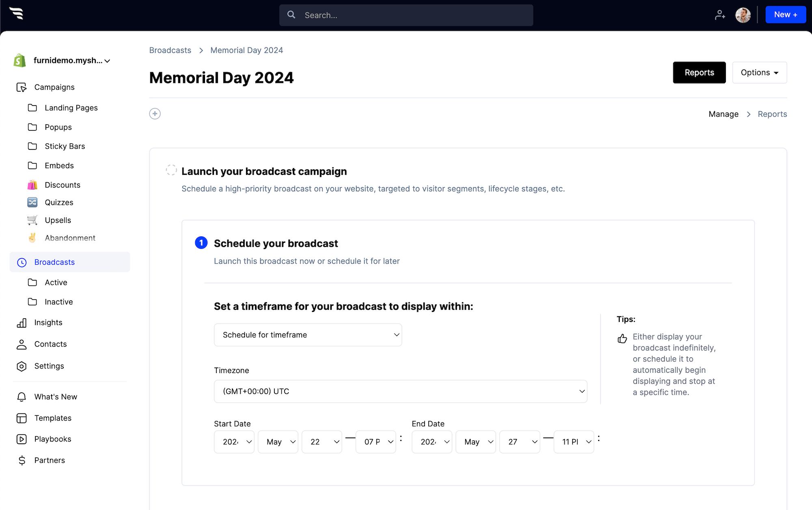The image size is (812, 510).
Task: Click the Sticky Bars folder icon
Action: (32, 146)
